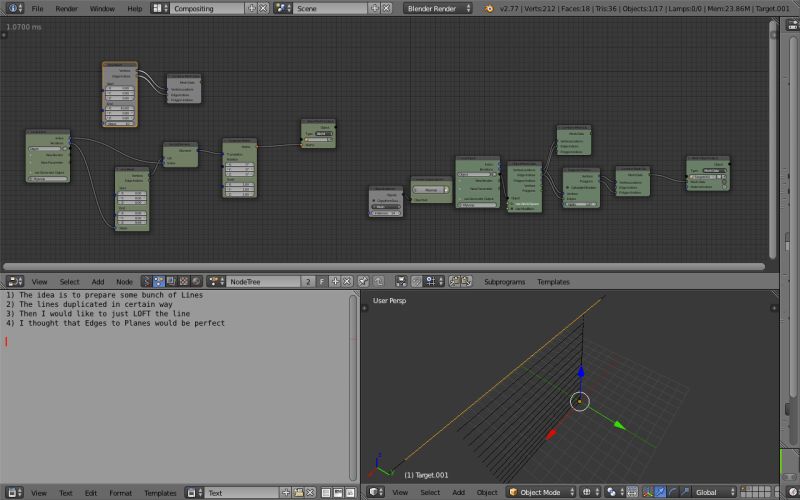
Task: Unlink the NodeTree with X icon
Action: coord(347,281)
